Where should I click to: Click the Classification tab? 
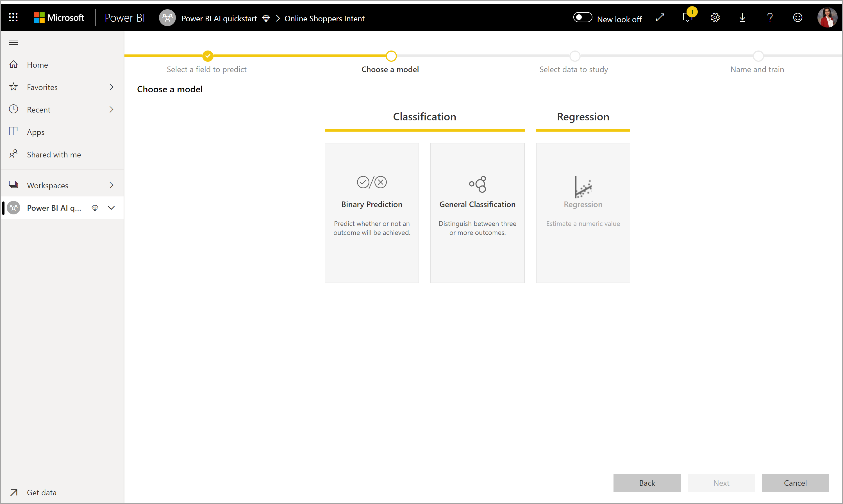[x=424, y=116]
